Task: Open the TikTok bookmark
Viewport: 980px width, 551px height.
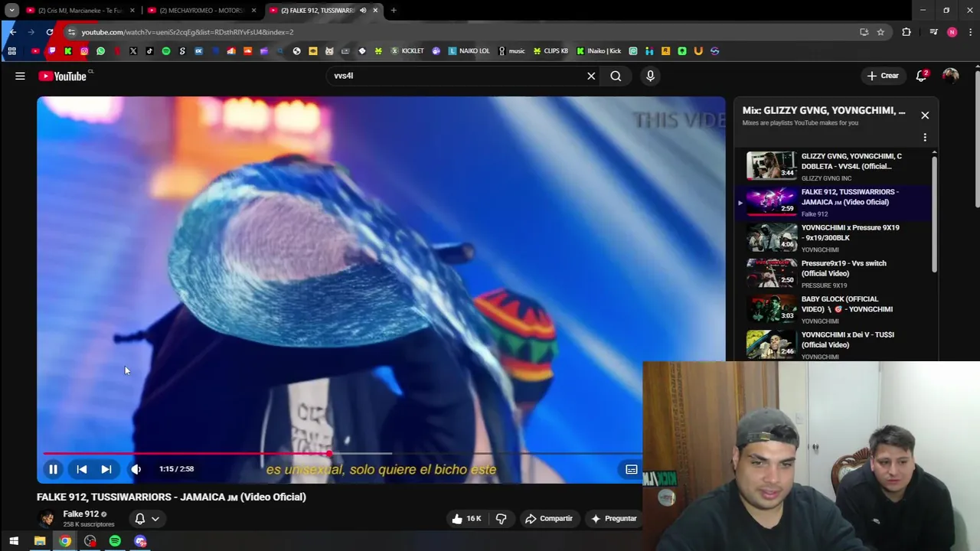Action: click(149, 51)
